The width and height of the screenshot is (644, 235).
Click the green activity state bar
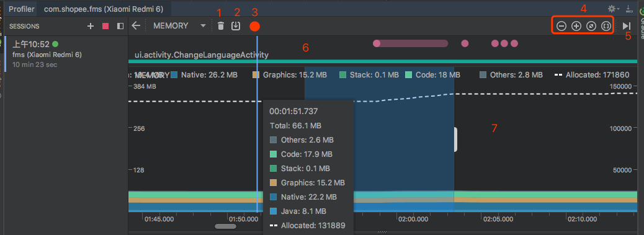(383, 61)
